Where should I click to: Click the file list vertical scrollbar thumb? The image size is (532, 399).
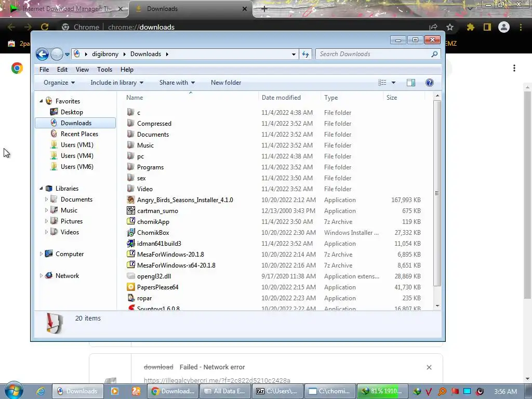[437, 193]
